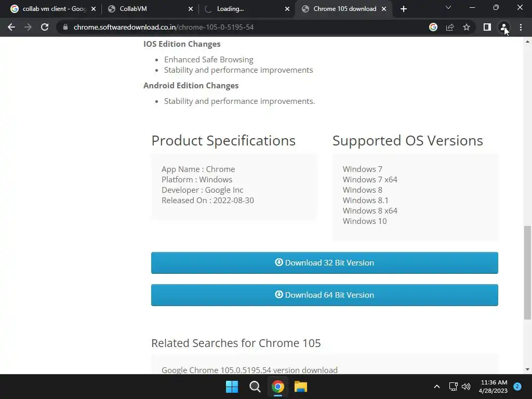Image resolution: width=532 pixels, height=399 pixels.
Task: Open the clock and date flyout
Action: click(x=494, y=387)
